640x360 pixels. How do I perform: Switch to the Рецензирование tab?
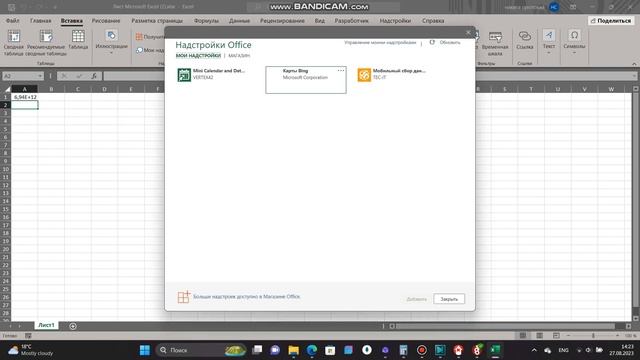(282, 20)
